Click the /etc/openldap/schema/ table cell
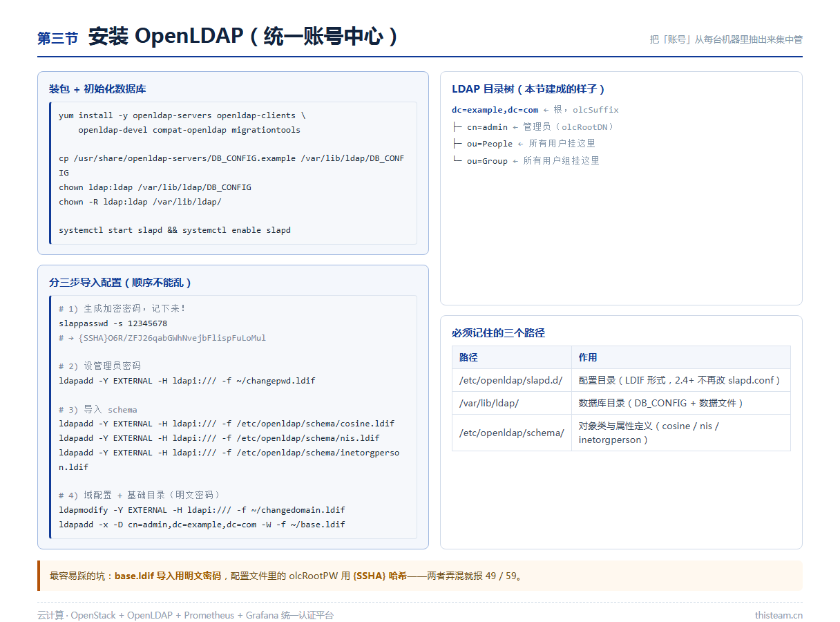 (x=512, y=433)
